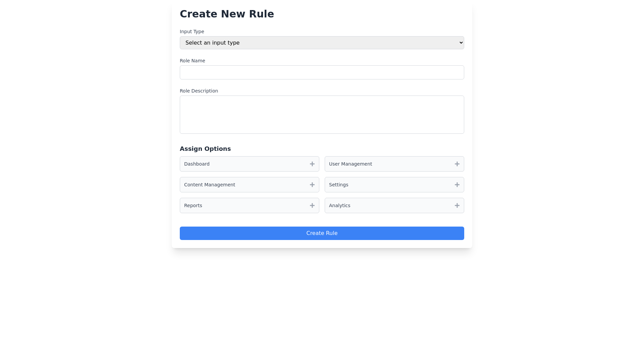Select the Content Management option label

pyautogui.click(x=210, y=185)
